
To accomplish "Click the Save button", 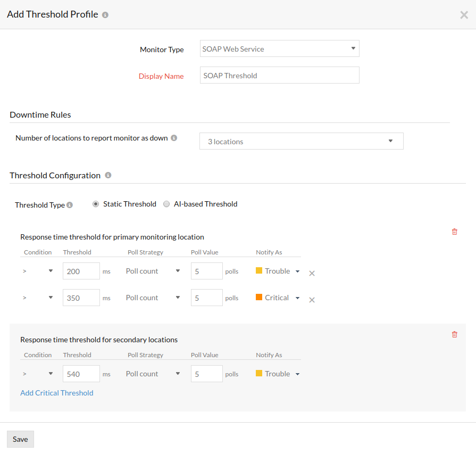I will click(x=20, y=439).
